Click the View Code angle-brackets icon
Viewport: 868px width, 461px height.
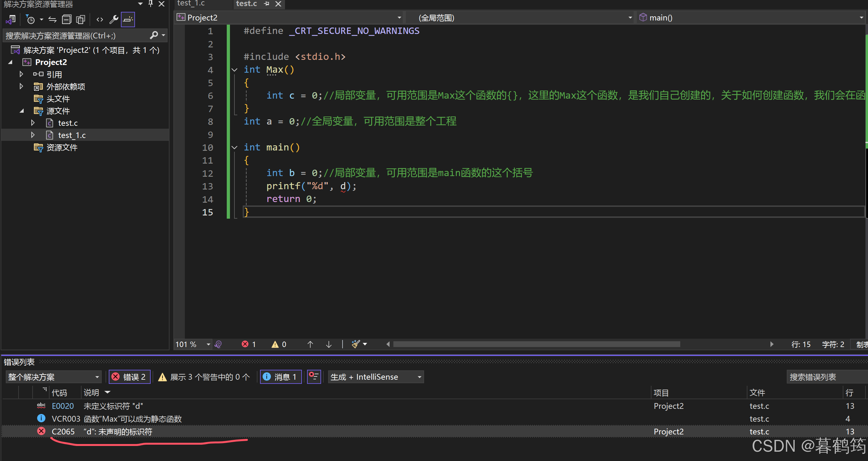click(x=100, y=20)
